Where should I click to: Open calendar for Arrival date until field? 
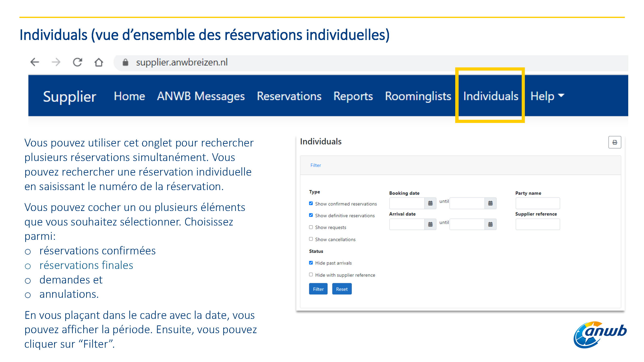tap(490, 225)
